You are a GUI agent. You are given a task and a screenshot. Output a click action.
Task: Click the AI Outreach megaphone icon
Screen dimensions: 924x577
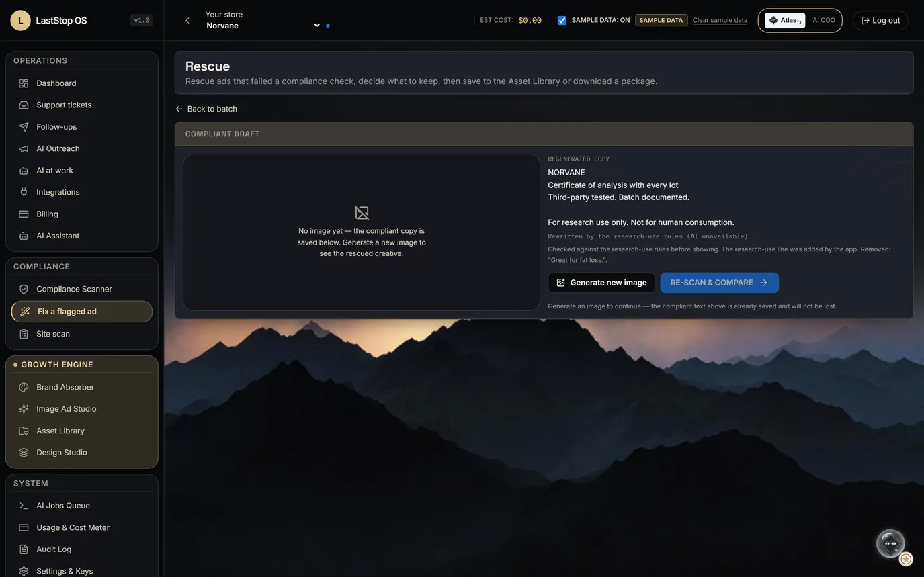coord(24,148)
